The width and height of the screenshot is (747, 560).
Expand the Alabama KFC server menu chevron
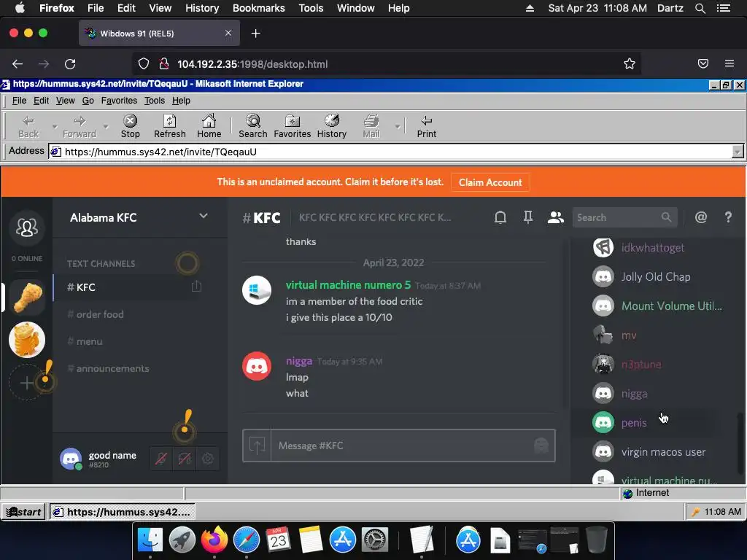204,216
